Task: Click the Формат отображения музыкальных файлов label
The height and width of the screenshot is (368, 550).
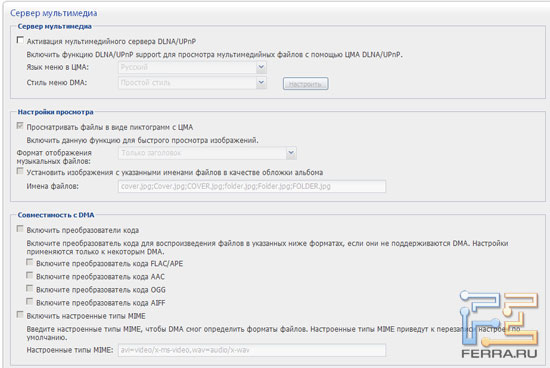Action: click(54, 157)
